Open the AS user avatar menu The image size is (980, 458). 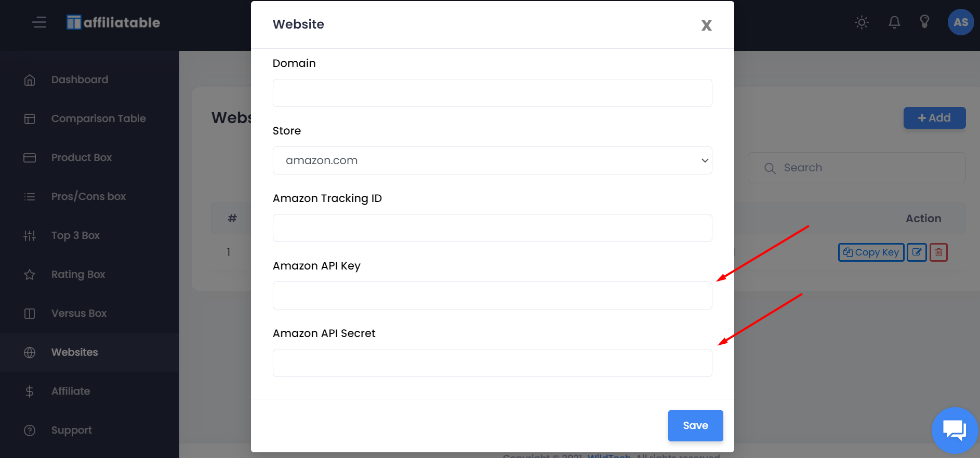961,22
